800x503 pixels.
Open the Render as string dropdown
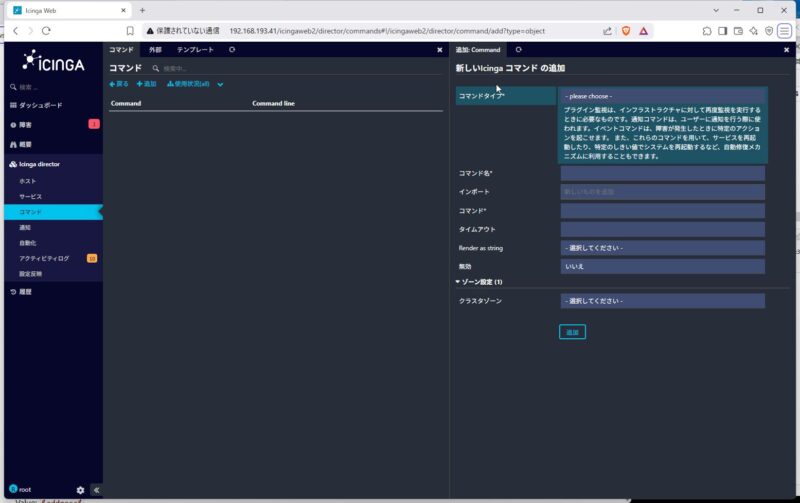pyautogui.click(x=663, y=248)
